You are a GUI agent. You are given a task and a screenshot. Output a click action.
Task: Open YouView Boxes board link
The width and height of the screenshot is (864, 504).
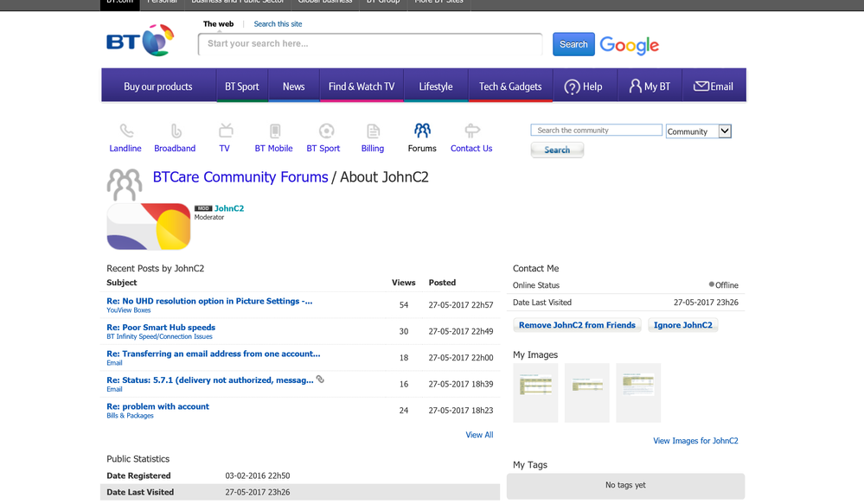[128, 310]
